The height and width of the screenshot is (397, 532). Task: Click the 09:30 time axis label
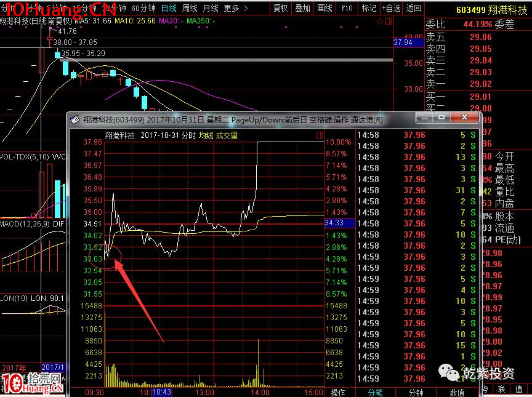(94, 392)
